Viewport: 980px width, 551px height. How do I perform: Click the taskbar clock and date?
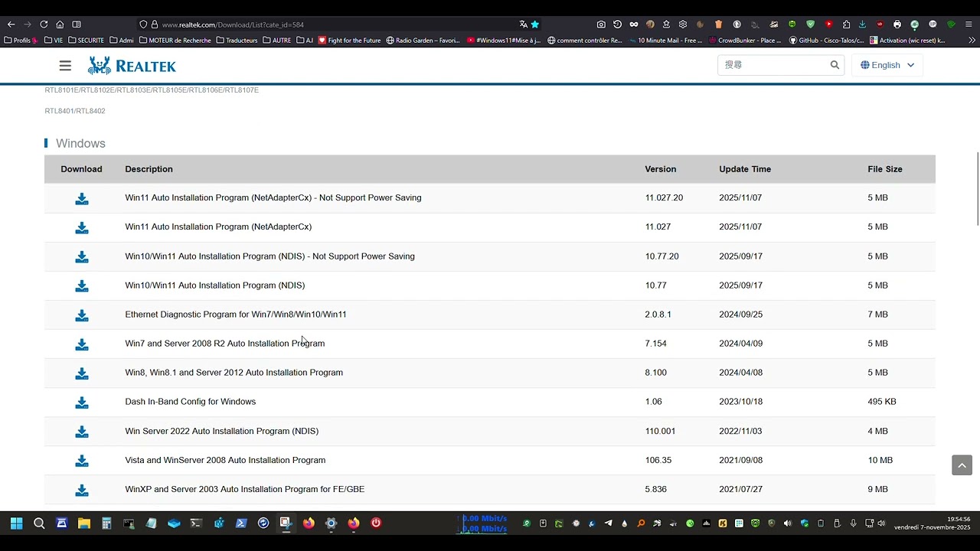pyautogui.click(x=932, y=523)
